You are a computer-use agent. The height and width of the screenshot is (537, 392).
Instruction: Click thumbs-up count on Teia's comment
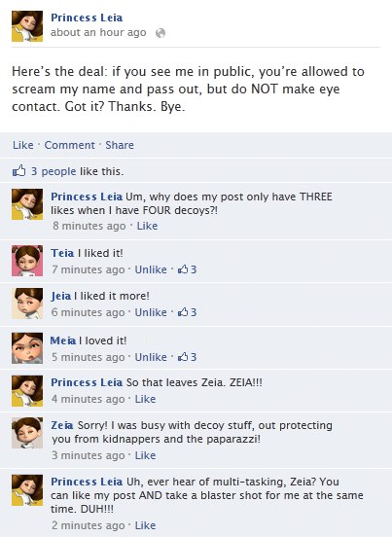coord(187,269)
